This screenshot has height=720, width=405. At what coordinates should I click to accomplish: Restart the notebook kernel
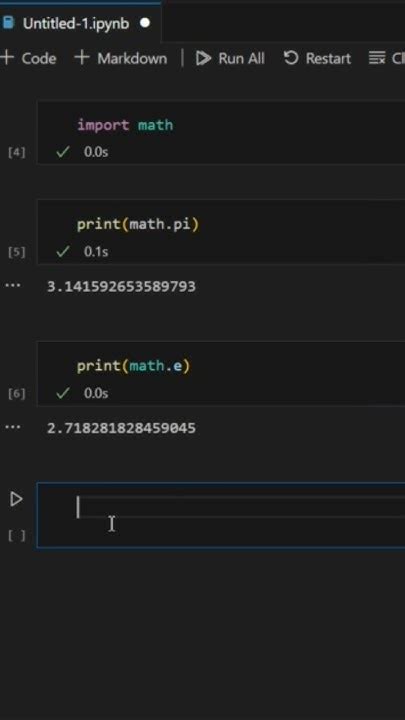click(x=317, y=58)
